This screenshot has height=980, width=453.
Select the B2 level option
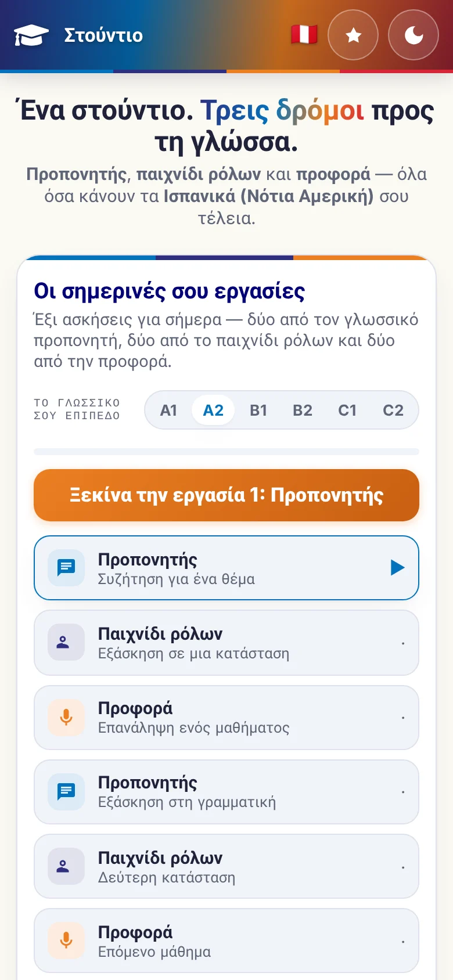coord(303,410)
